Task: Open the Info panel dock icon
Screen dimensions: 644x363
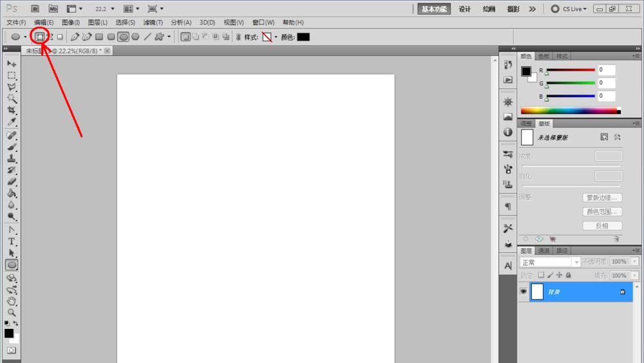Action: click(x=508, y=132)
